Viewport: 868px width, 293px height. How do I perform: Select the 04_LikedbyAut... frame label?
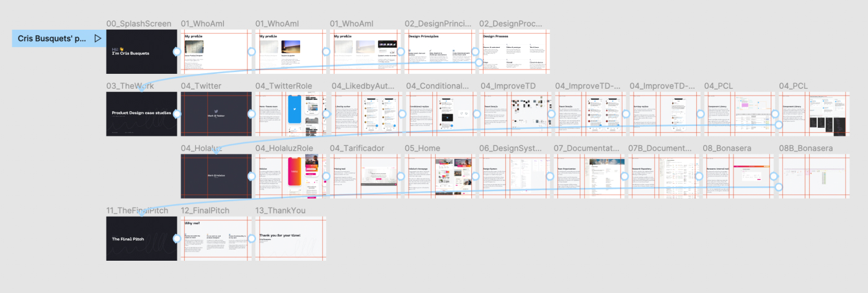pyautogui.click(x=363, y=86)
